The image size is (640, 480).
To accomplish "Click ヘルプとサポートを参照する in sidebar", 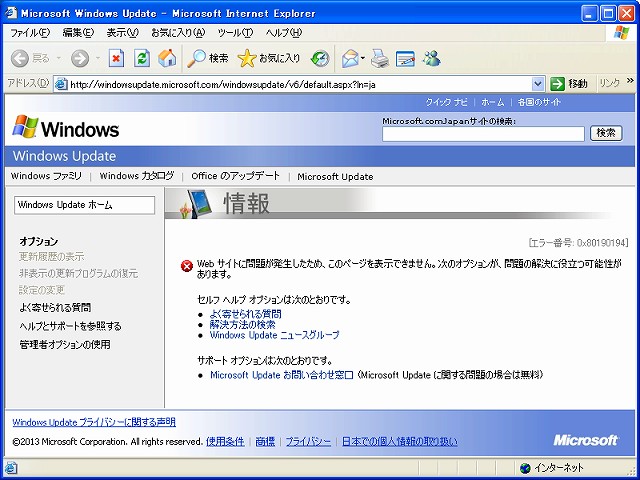I will (x=70, y=326).
